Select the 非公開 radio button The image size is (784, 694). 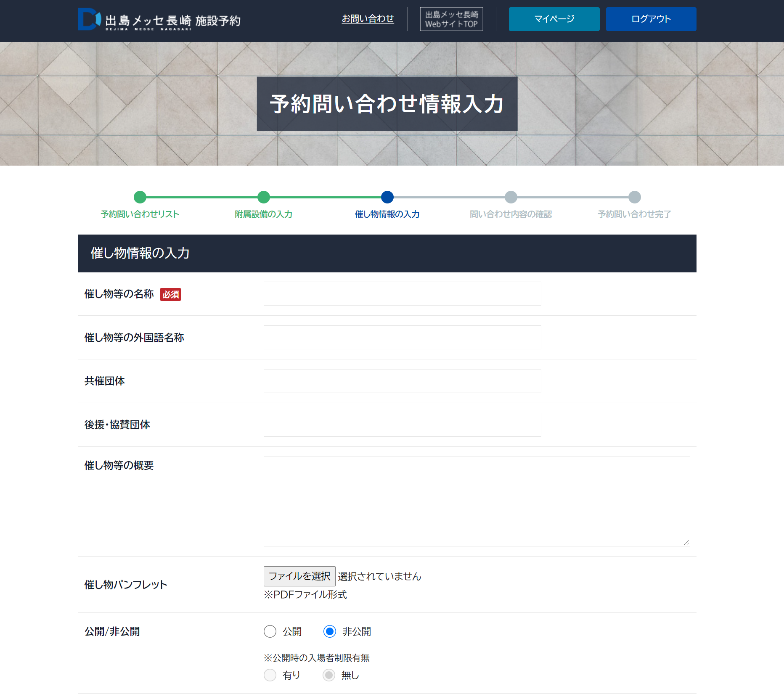(330, 631)
